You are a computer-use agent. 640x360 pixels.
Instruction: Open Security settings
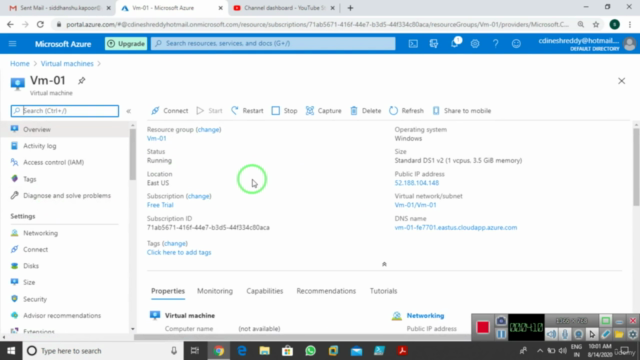coord(35,299)
